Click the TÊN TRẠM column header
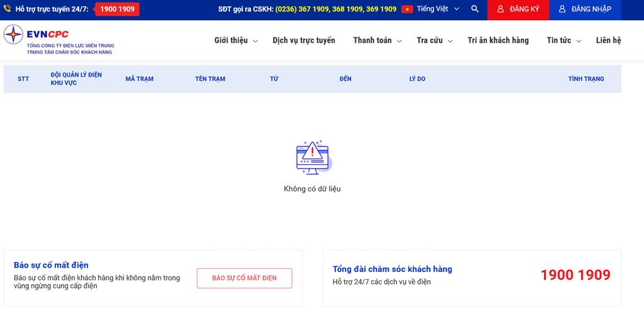The width and height of the screenshot is (644, 313). 210,79
